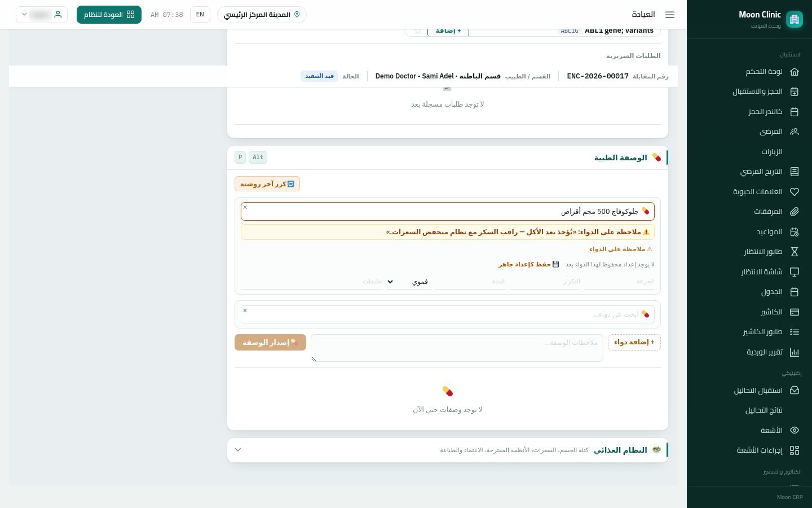This screenshot has width=812, height=508.
Task: Click the العلامات الحيوية heart icon
Action: click(795, 192)
